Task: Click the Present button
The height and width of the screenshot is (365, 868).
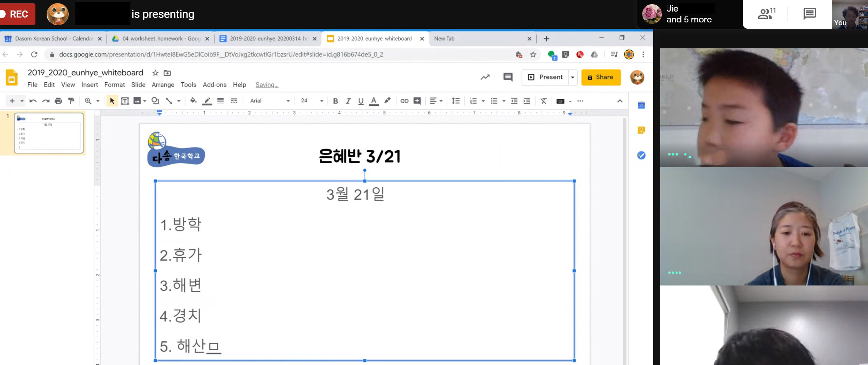Action: pos(545,77)
